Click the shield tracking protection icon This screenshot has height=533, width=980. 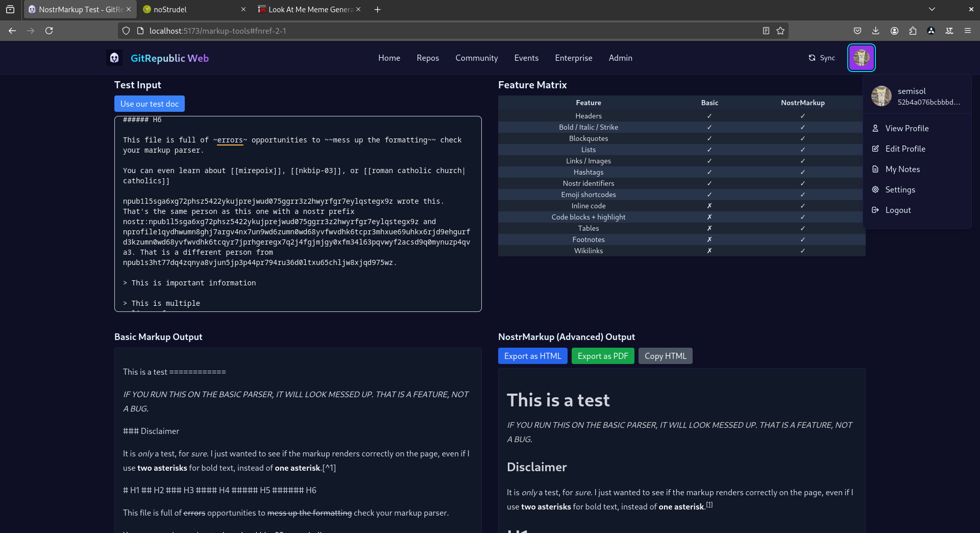126,31
